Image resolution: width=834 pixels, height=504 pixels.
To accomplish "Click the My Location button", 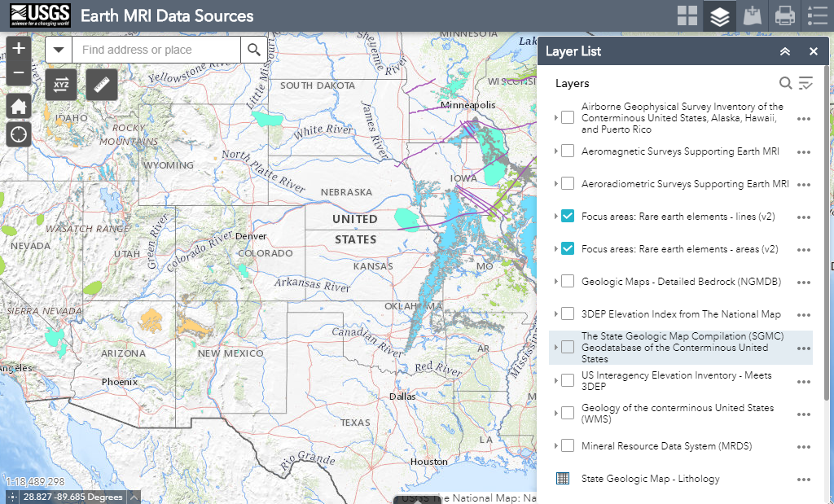I will click(19, 134).
